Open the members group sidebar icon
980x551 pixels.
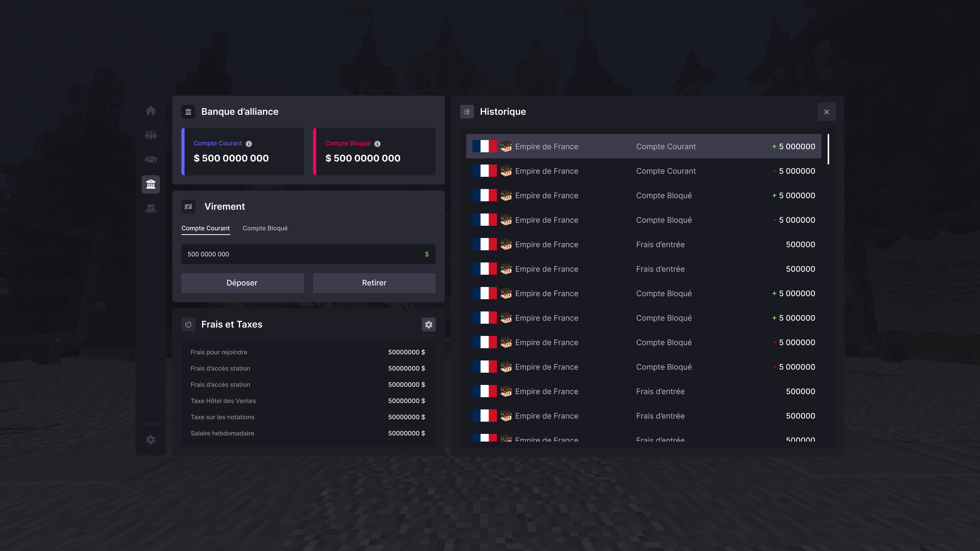tap(150, 135)
